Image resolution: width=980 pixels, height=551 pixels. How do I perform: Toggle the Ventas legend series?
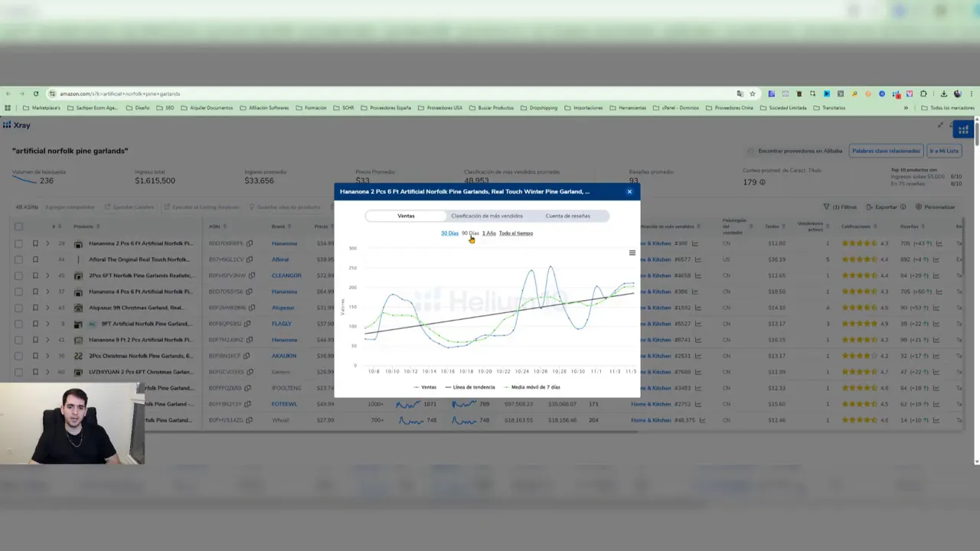click(x=425, y=387)
